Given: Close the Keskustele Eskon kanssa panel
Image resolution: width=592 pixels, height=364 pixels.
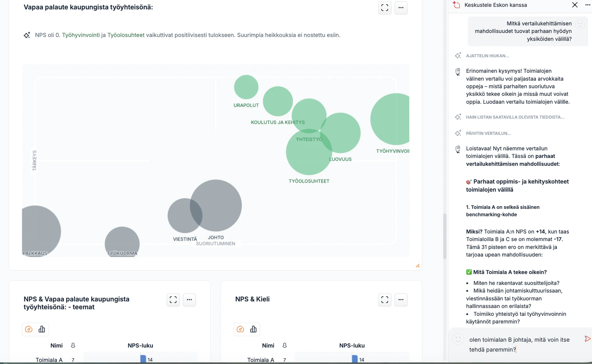Looking at the screenshot, I should coord(574,5).
